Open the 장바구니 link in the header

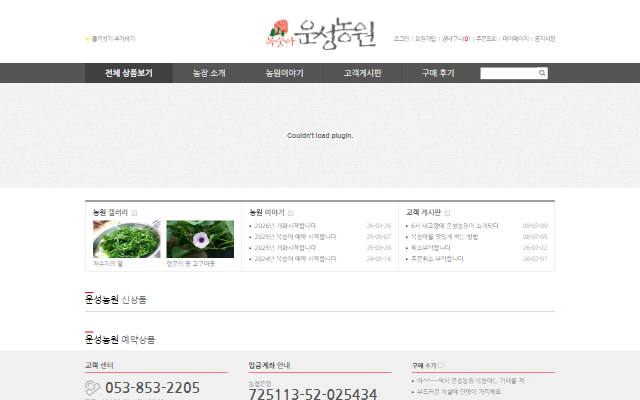tap(456, 39)
